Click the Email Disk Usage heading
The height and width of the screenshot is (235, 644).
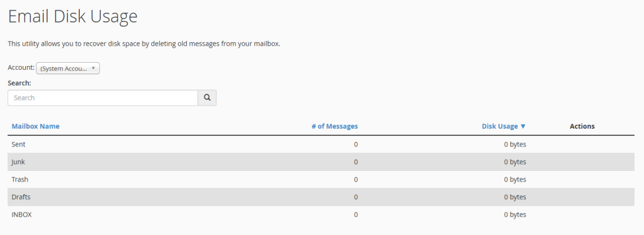point(73,16)
